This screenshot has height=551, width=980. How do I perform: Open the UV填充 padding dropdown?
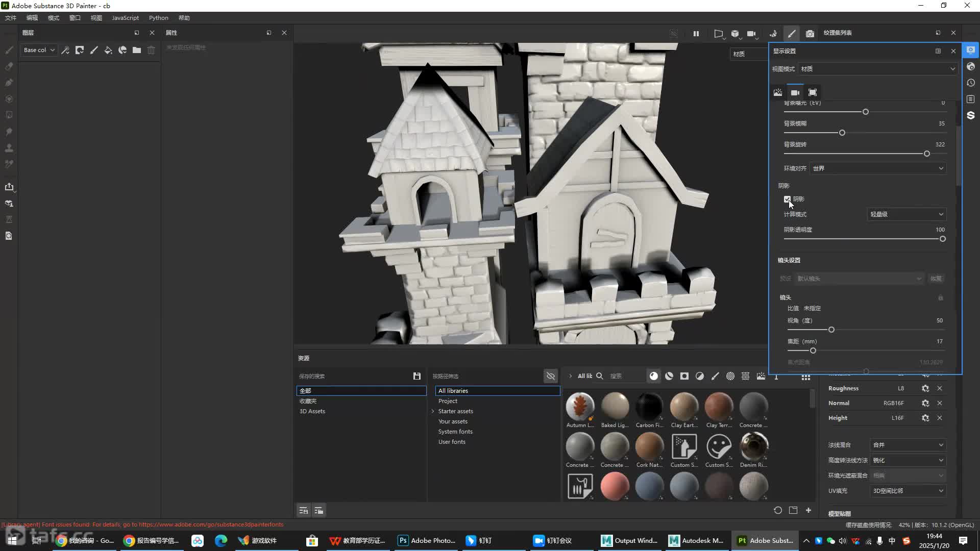click(x=908, y=491)
